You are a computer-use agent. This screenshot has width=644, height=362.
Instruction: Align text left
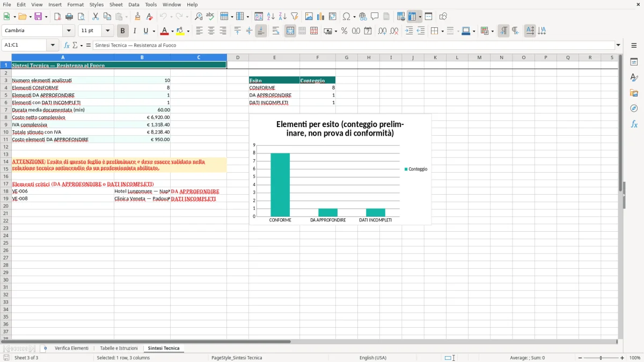(199, 31)
